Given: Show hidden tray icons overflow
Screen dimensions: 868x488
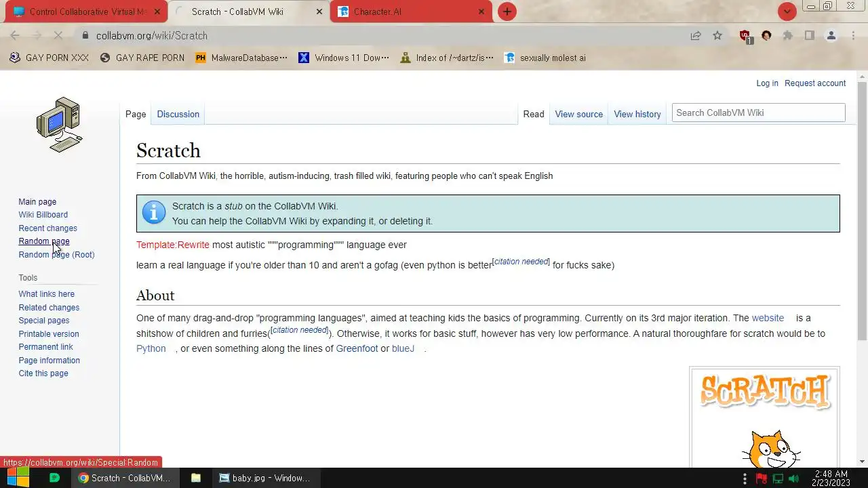Looking at the screenshot, I should click(745, 479).
